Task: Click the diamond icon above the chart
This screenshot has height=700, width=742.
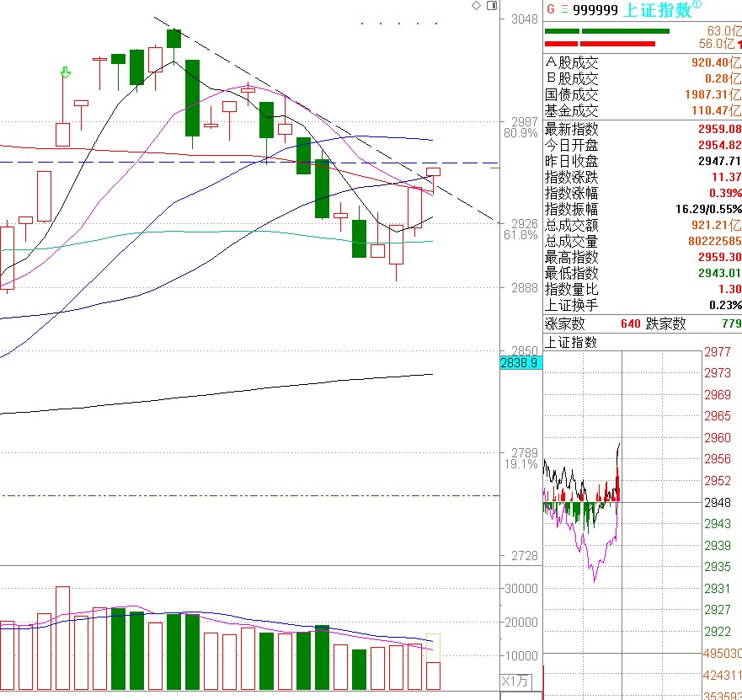Action: pos(476,6)
